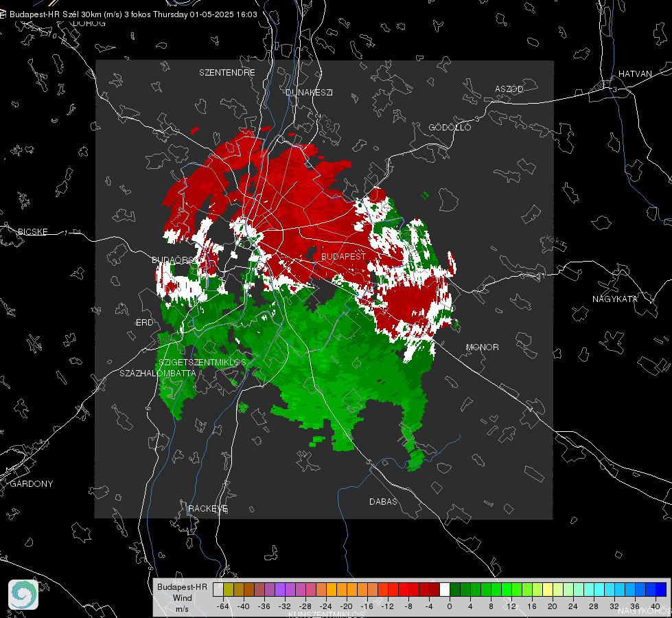The image size is (672, 618).
Task: Click the DABAS town label
Action: (x=383, y=502)
